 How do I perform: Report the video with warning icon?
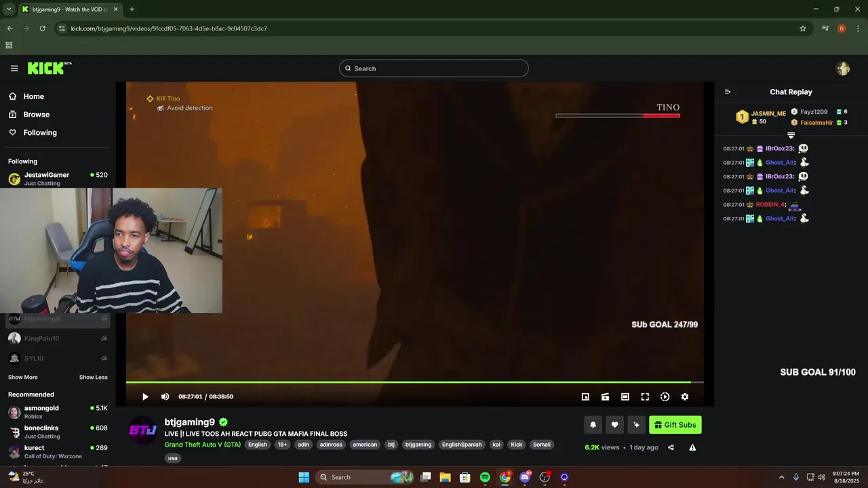692,447
